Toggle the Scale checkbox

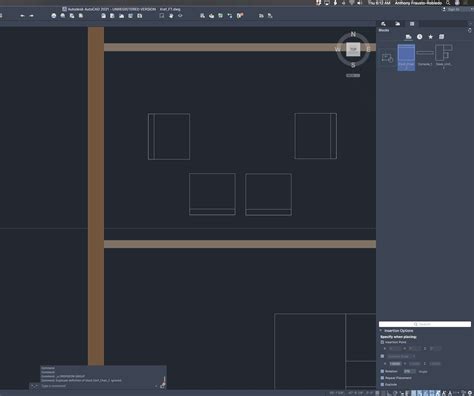click(382, 356)
